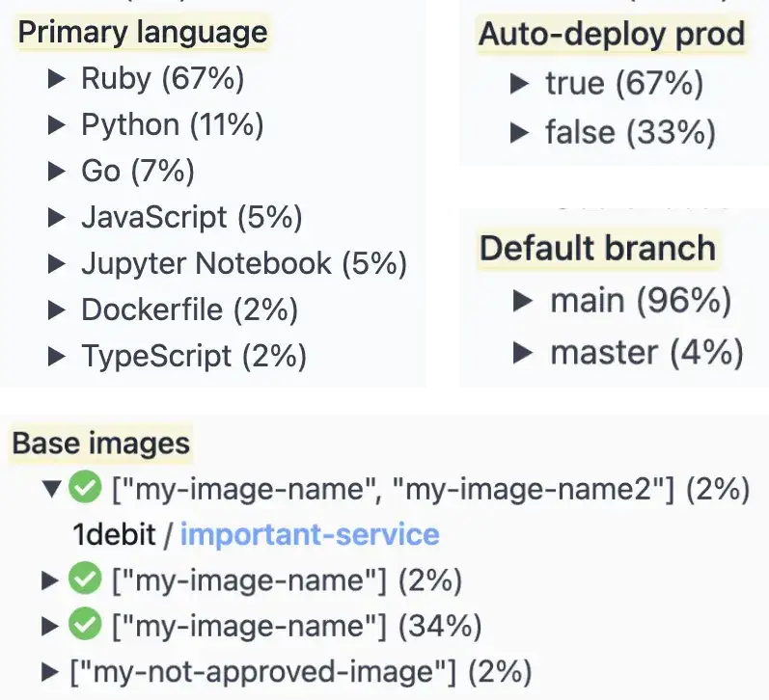The height and width of the screenshot is (700, 769).
Task: Click the green check next to two-image entry
Action: (x=85, y=490)
